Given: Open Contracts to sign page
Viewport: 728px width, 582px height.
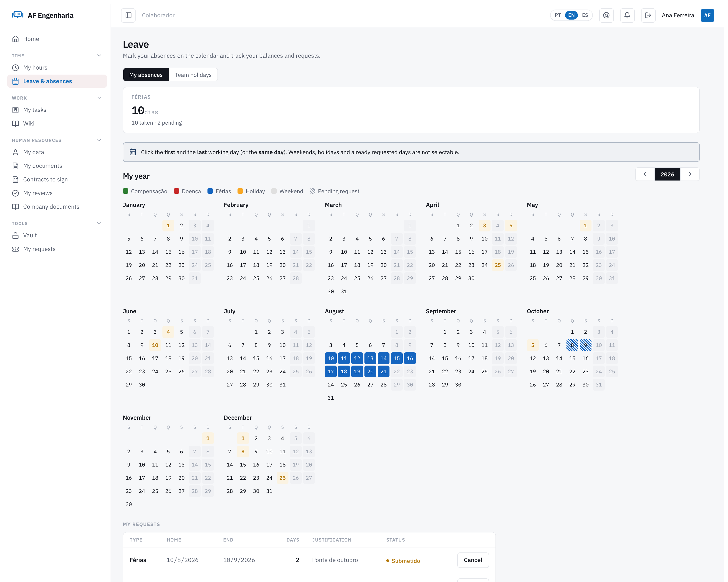Looking at the screenshot, I should point(57,180).
